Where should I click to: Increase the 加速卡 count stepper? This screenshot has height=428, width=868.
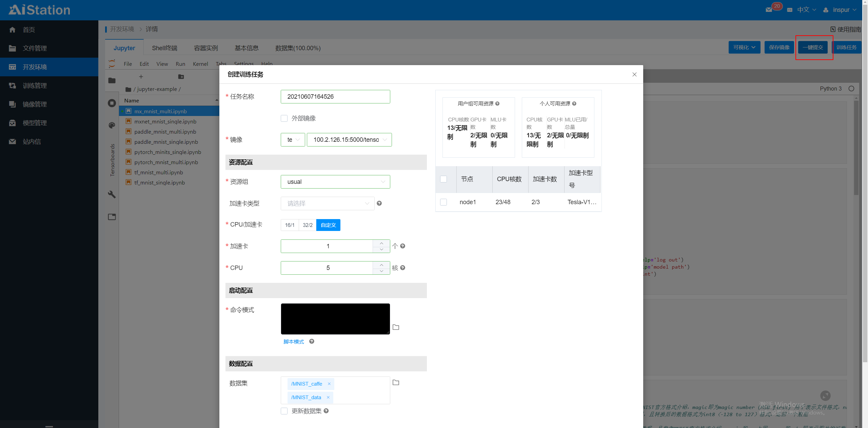(381, 243)
